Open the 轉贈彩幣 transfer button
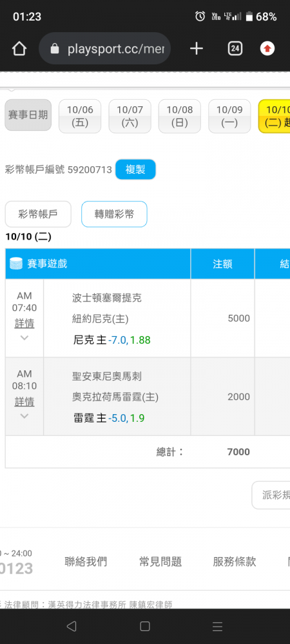 114,214
